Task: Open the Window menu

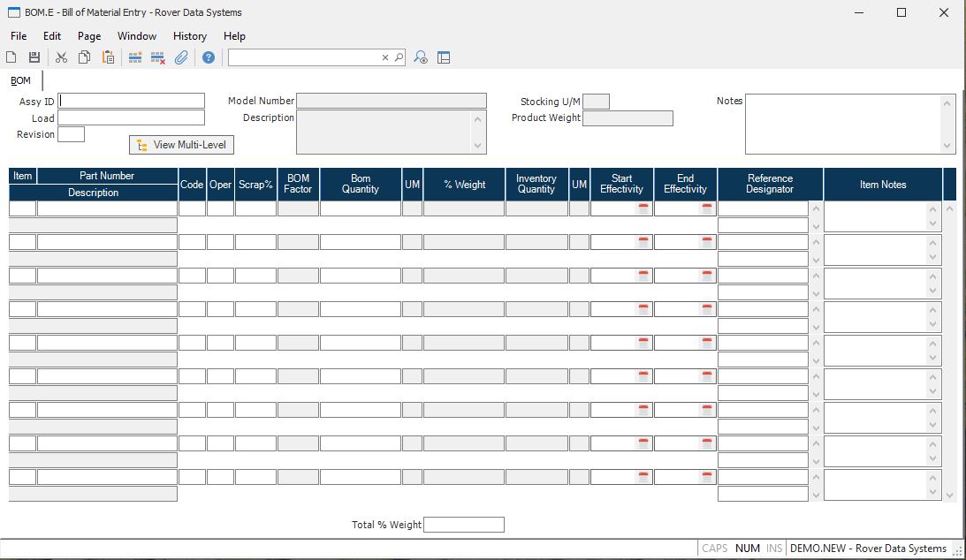Action: [137, 36]
